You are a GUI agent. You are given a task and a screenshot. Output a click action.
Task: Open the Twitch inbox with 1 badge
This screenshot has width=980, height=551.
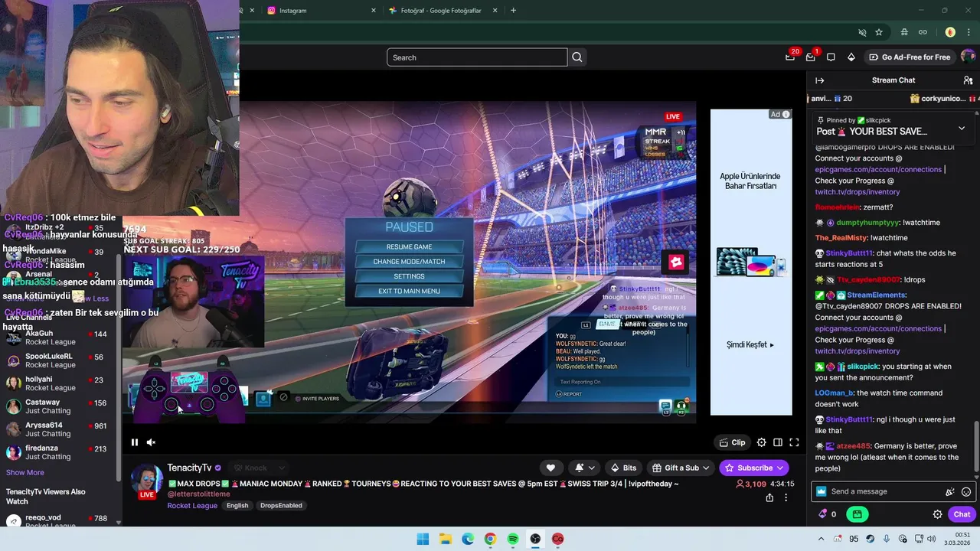point(811,57)
